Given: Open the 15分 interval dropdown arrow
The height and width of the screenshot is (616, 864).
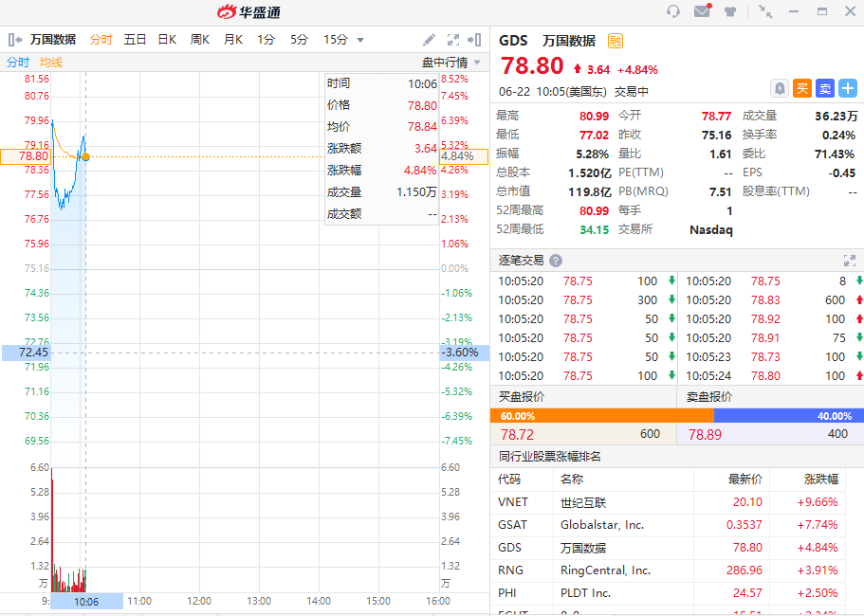Looking at the screenshot, I should (359, 40).
